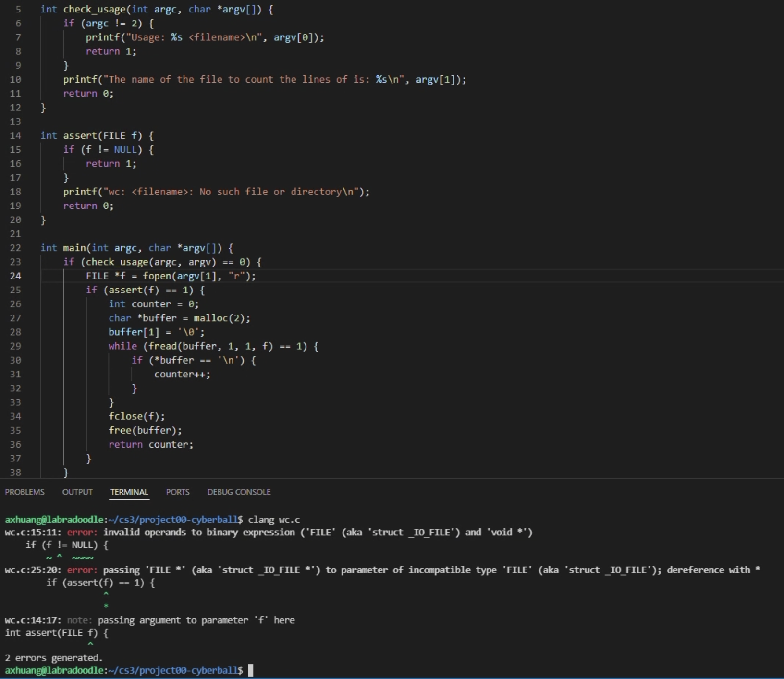The image size is (784, 679).
Task: Click line number 22 beside main declaration
Action: [15, 248]
